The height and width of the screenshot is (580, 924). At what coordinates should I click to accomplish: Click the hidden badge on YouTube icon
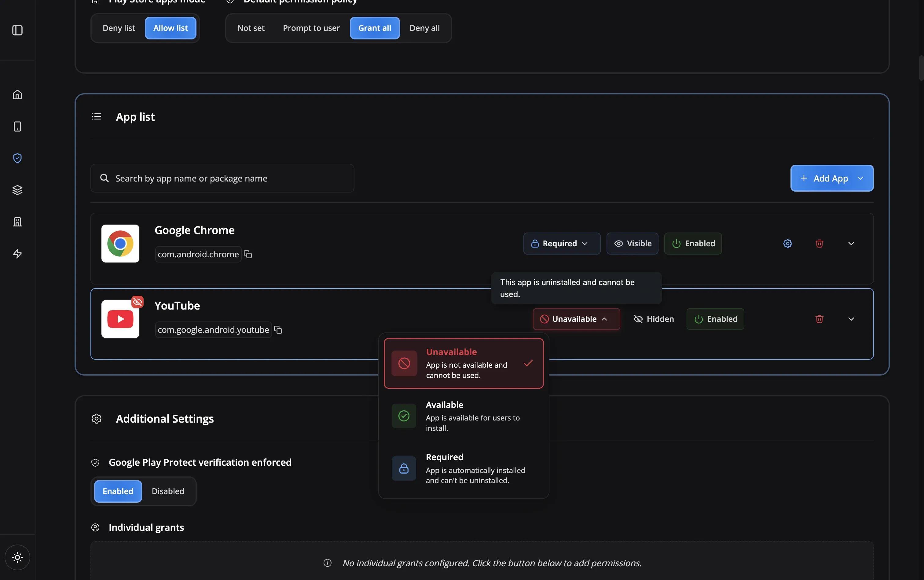pos(137,302)
